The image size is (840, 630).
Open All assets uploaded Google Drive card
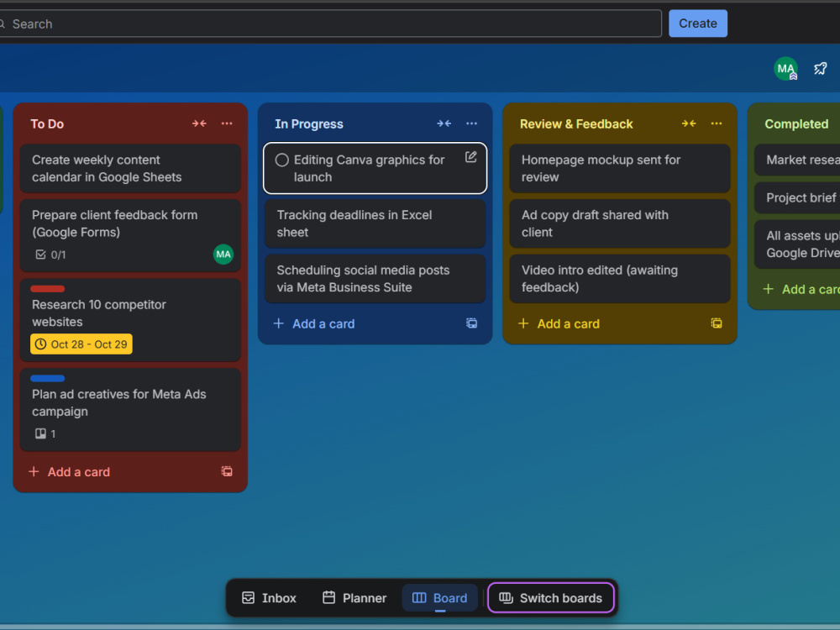(797, 244)
